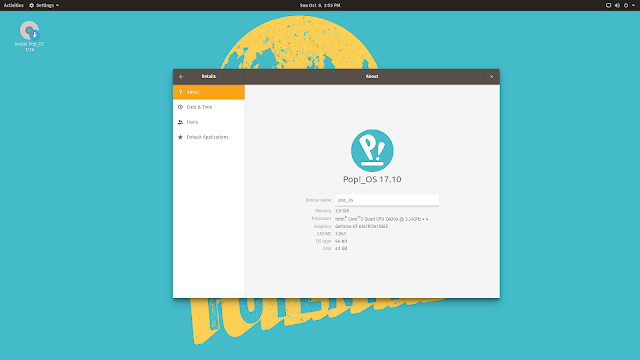Open the Activities overview
Viewport: 640px width, 360px height.
coord(13,5)
